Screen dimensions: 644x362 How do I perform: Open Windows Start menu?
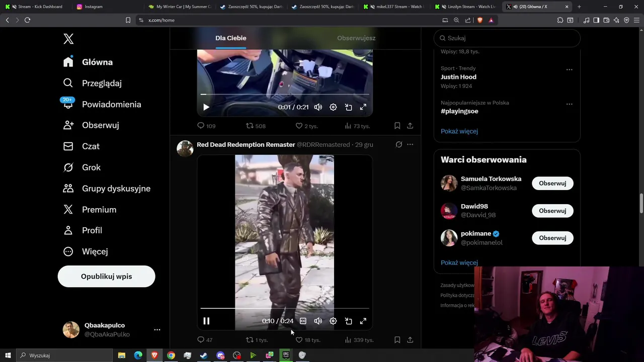pyautogui.click(x=8, y=355)
